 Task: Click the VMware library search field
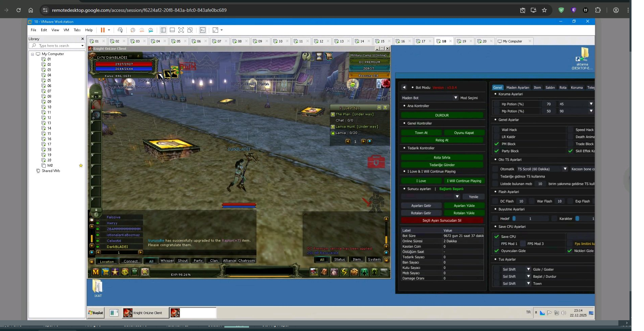tap(56, 46)
